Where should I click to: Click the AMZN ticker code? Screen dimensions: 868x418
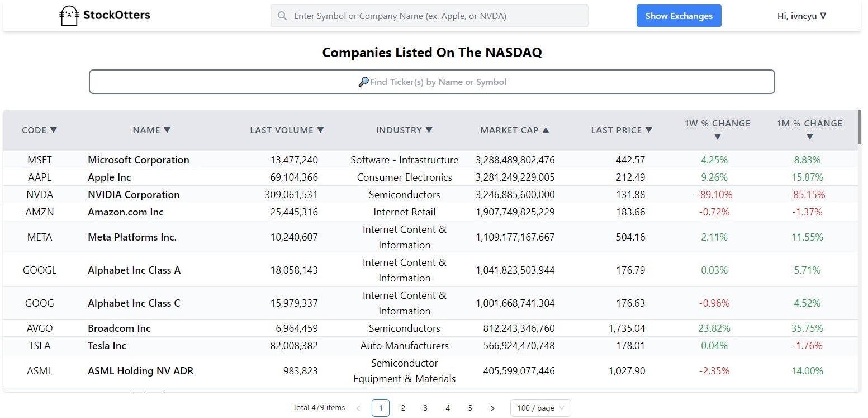(x=40, y=212)
